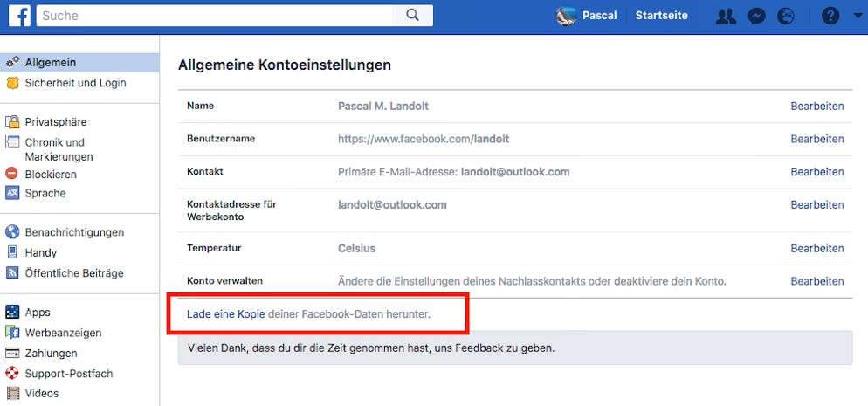
Task: Click the Vielen Dank feedback message
Action: pyautogui.click(x=371, y=348)
